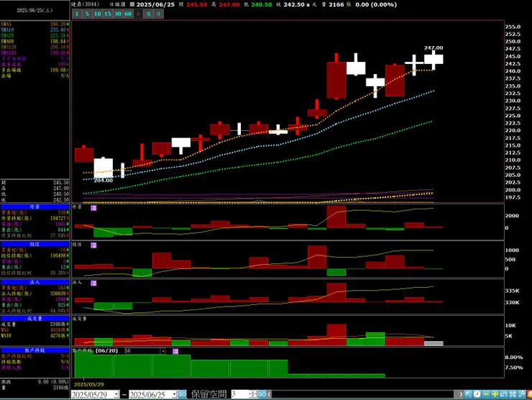532x400 pixels.
Task: Select the 30-minute interval button
Action: coord(118,14)
